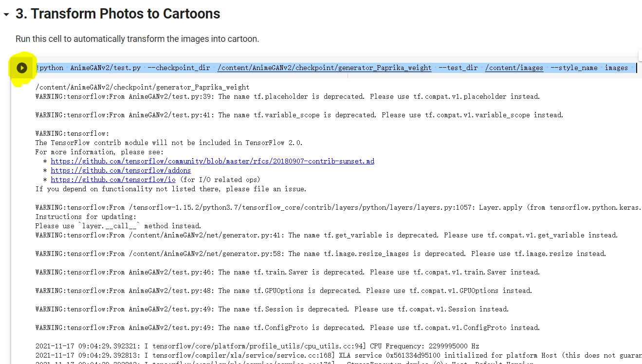This screenshot has width=642, height=364.
Task: Click the log line about XLA service initialized
Action: tap(338, 355)
